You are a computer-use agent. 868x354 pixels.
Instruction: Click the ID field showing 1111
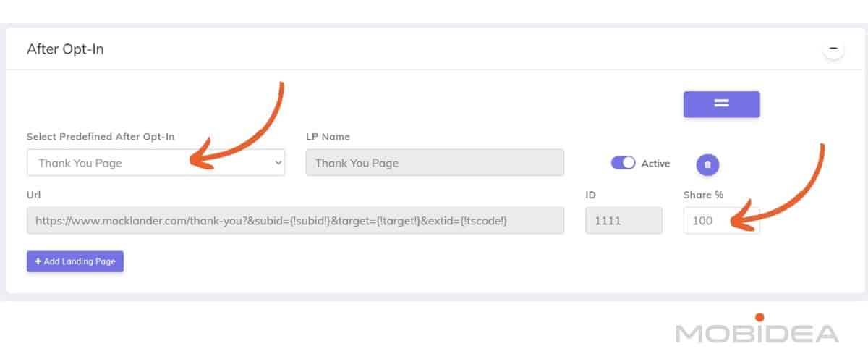[x=624, y=221]
